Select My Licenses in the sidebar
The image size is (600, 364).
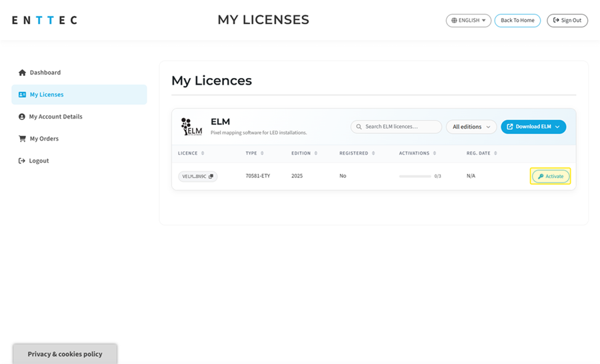[79, 95]
